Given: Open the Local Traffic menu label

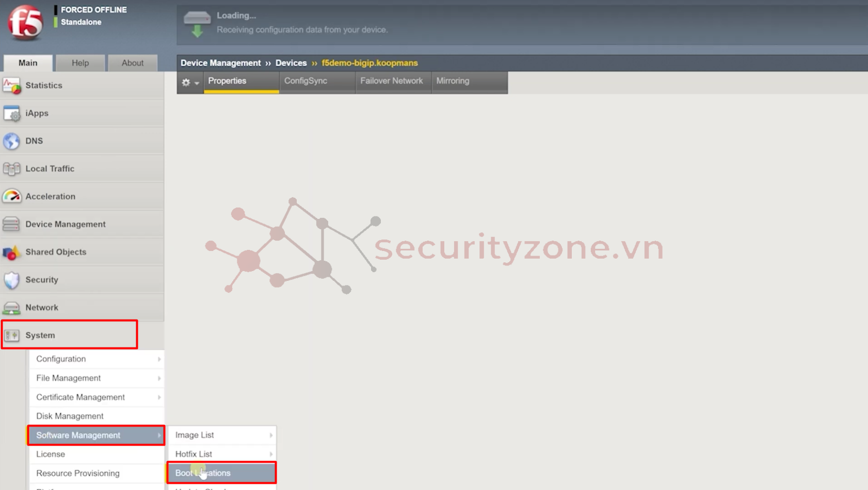Looking at the screenshot, I should 50,169.
